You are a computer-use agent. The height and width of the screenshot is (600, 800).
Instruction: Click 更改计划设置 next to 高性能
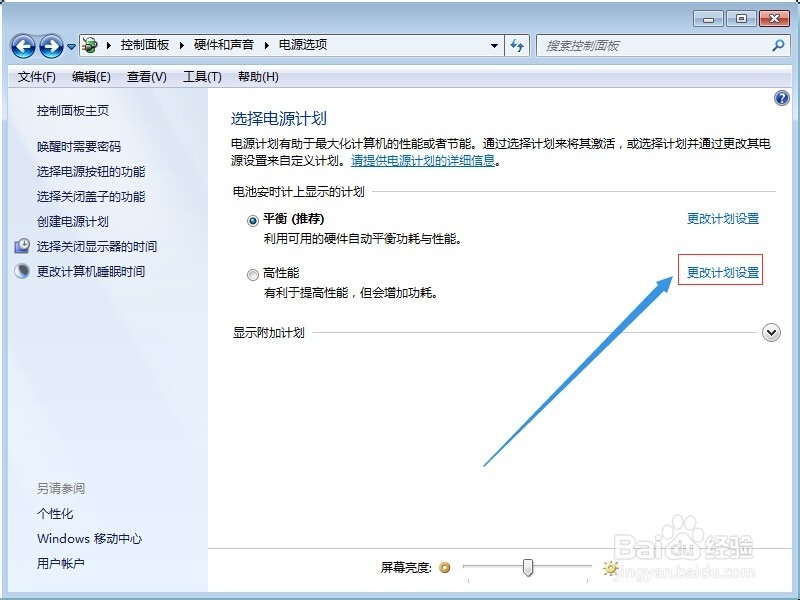(x=721, y=271)
